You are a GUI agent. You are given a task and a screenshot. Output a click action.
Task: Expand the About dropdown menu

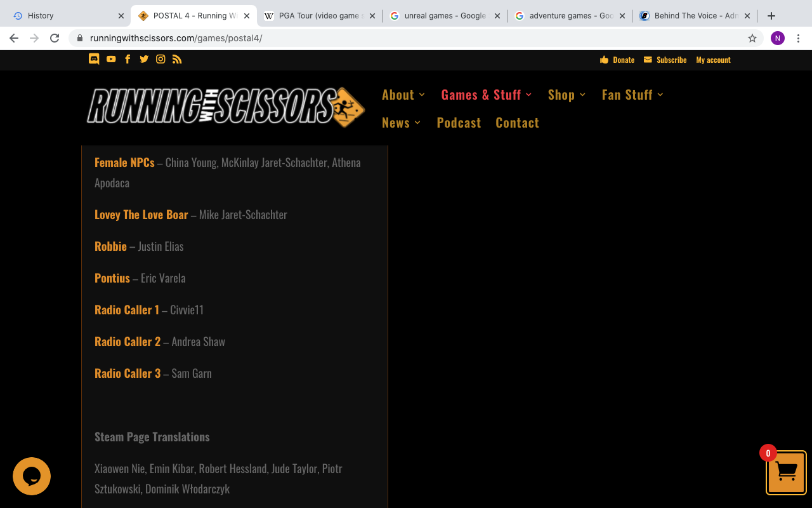pos(403,95)
